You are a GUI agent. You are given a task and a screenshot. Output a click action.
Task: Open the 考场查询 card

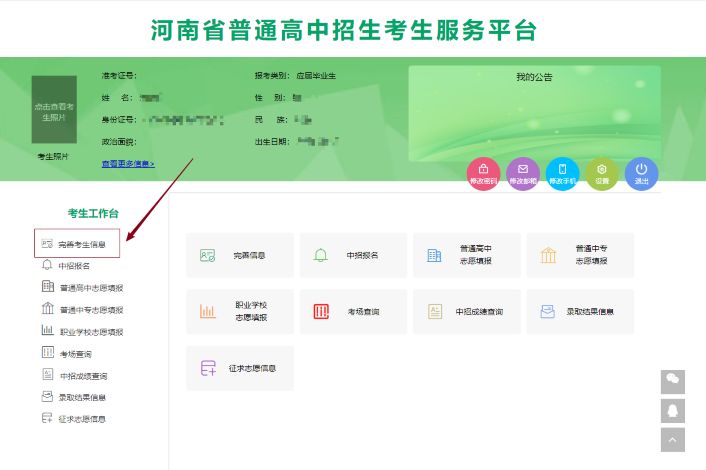point(353,312)
